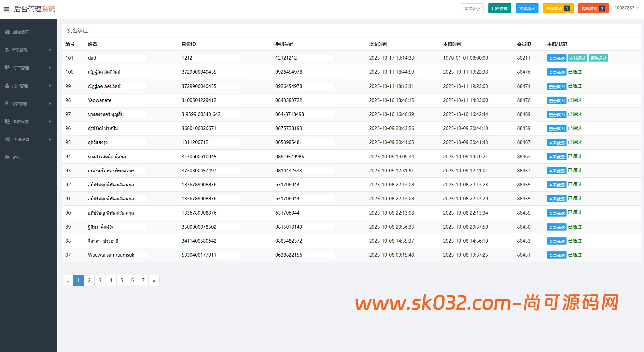644x352 pixels.
Task: Click the hamburger menu icon
Action: [6, 9]
